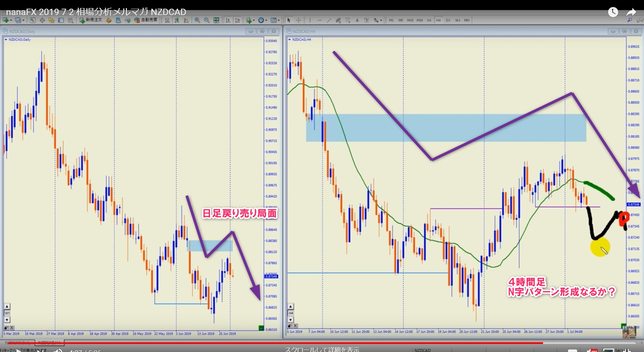Screen dimensions: 644x352
Task: Seek using the red video progress bar
Action: point(322,343)
